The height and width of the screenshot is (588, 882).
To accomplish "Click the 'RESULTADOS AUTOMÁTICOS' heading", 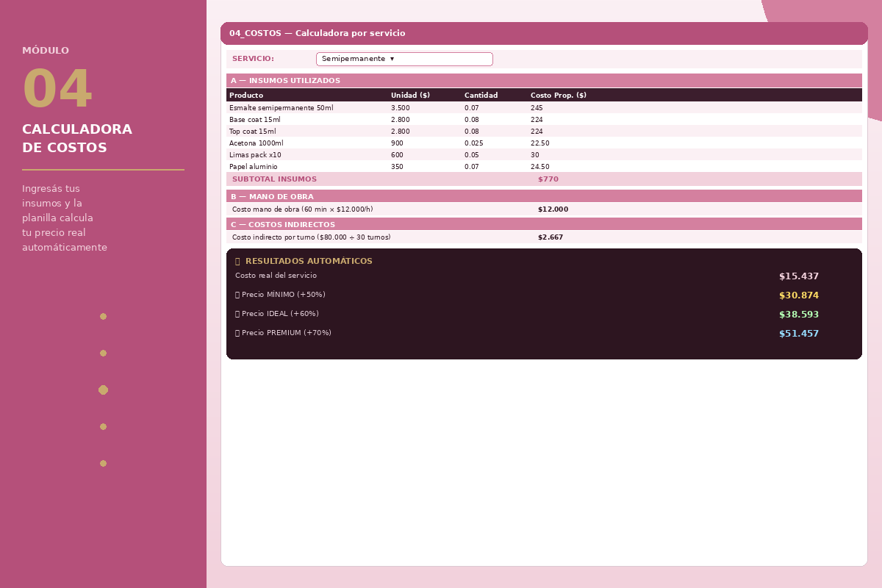I will click(309, 262).
